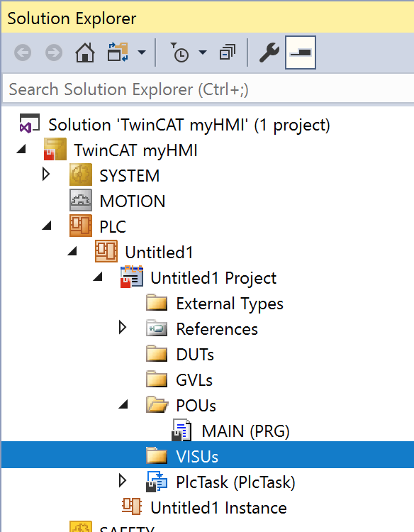Image resolution: width=414 pixels, height=532 pixels.
Task: Select the SYSTEM tree item label
Action: (x=130, y=176)
